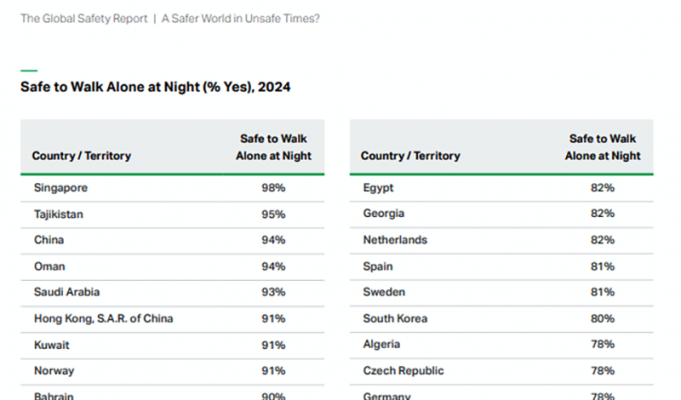Select the 80% value for South Korea
This screenshot has height=400, width=681.
point(603,318)
